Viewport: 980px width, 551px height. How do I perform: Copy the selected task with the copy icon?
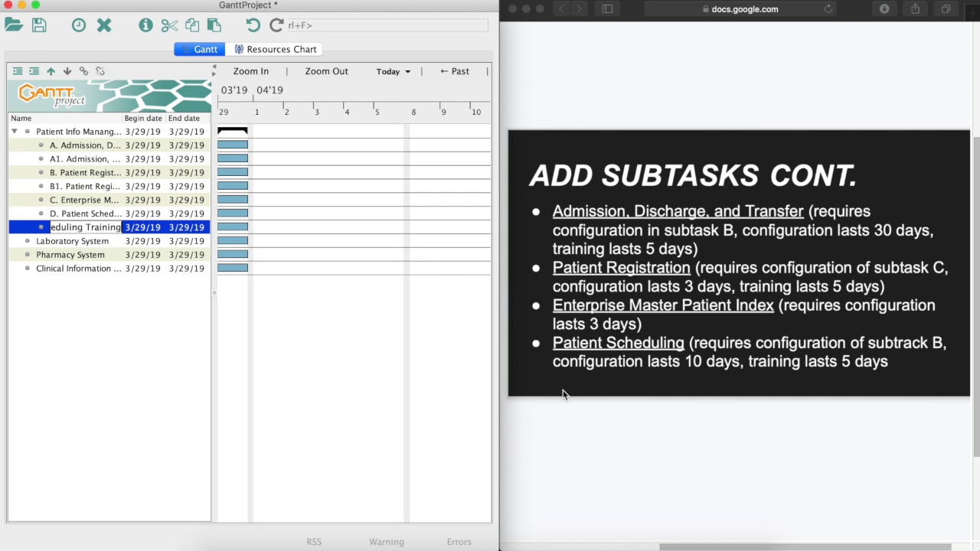(x=192, y=25)
